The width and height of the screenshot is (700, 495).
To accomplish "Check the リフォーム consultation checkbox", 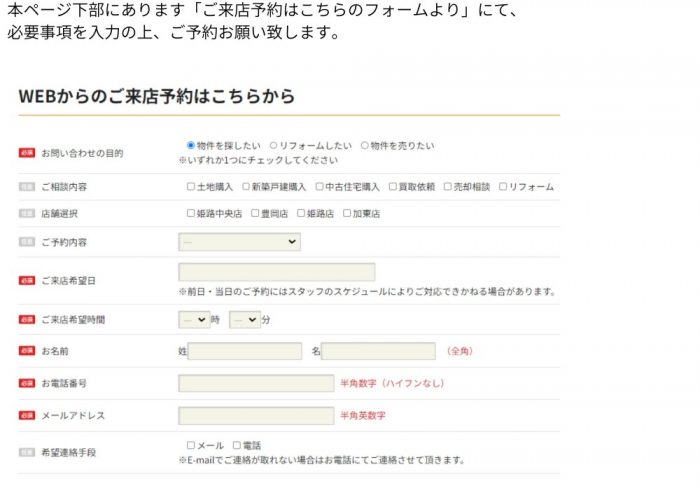I will point(503,187).
